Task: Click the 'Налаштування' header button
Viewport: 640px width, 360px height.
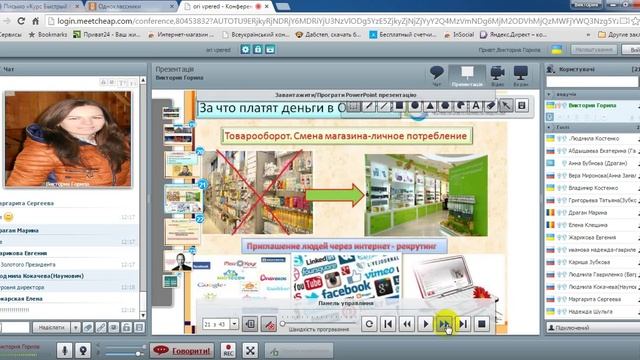Action: pyautogui.click(x=593, y=50)
